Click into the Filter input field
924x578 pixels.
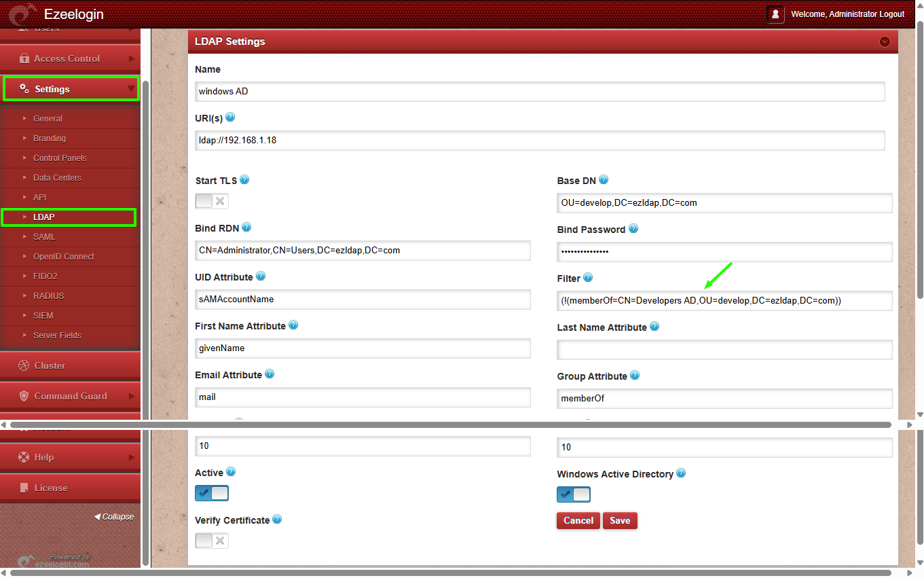(724, 301)
